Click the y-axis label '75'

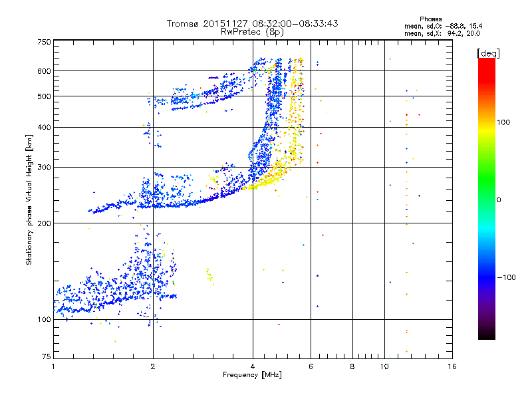click(47, 356)
